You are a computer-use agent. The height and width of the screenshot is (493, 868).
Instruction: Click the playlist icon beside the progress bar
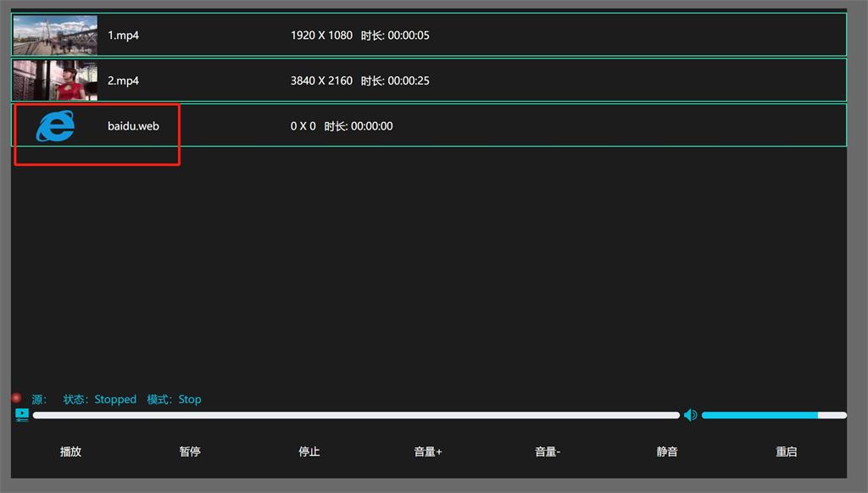(21, 415)
